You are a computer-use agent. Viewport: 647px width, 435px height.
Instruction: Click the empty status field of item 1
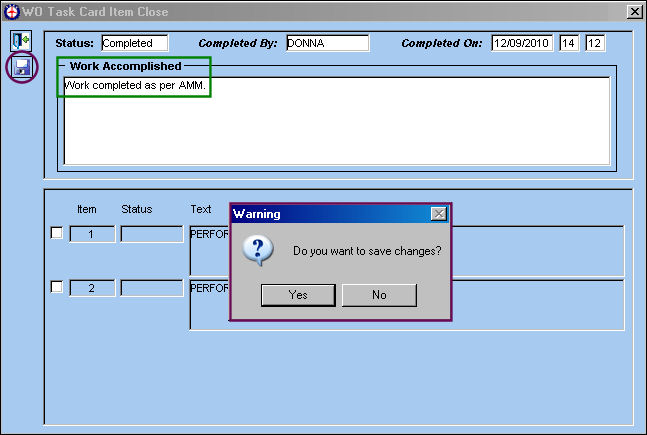(x=152, y=234)
